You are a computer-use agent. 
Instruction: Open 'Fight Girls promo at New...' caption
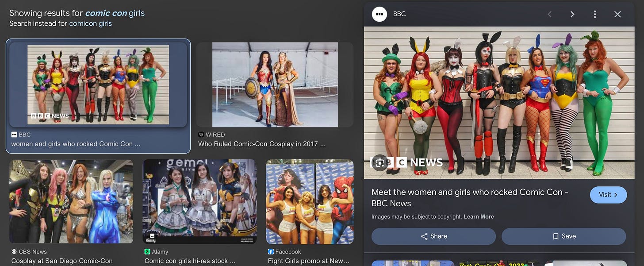coord(309,261)
